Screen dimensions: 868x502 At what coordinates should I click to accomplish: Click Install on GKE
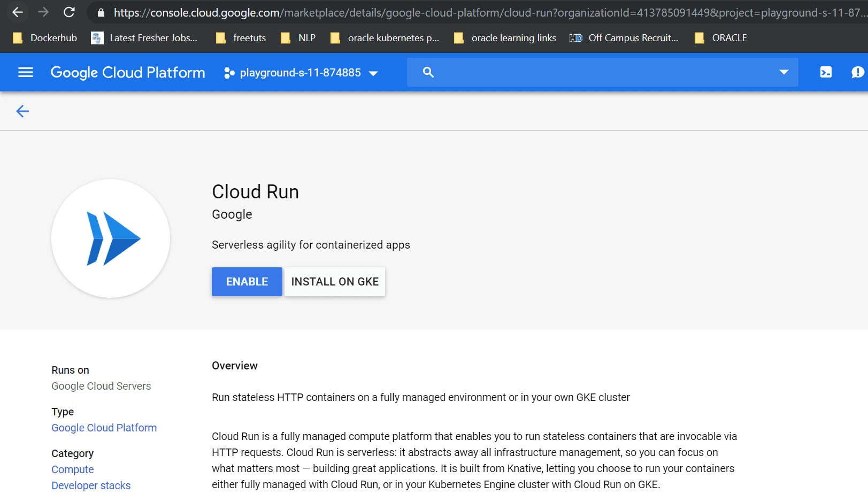coord(334,281)
